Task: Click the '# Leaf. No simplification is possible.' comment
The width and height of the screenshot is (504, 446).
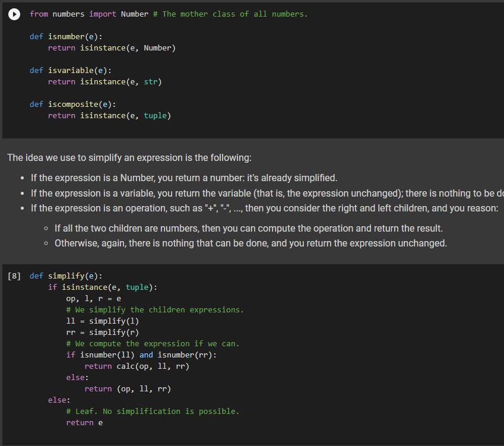Action: (x=153, y=411)
